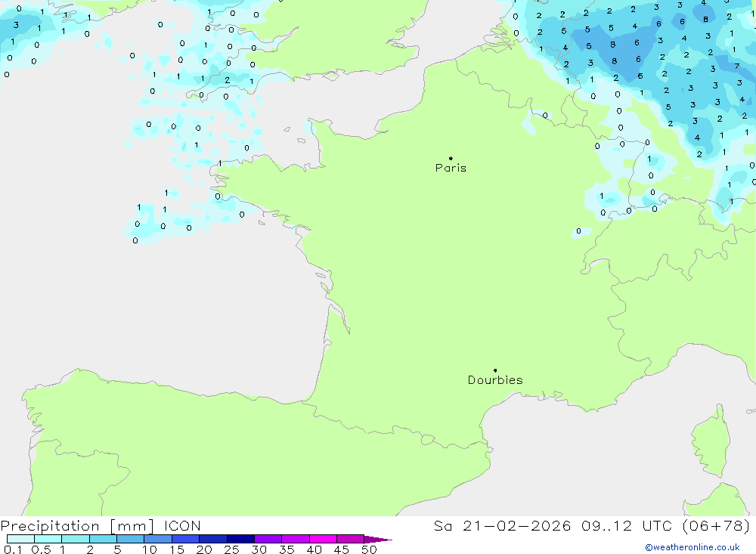Click the Dourbies city label

[x=495, y=380]
